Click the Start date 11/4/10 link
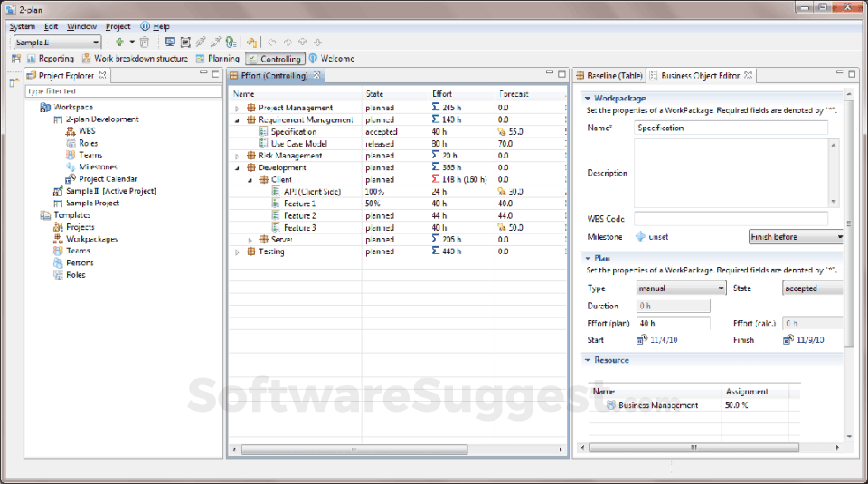Image resolution: width=868 pixels, height=484 pixels. click(x=664, y=340)
